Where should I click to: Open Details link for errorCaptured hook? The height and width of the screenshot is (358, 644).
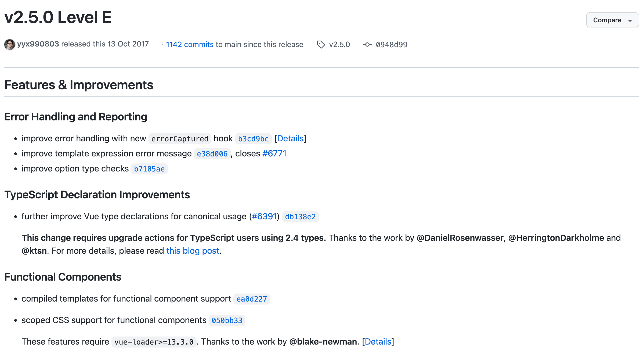pyautogui.click(x=290, y=139)
